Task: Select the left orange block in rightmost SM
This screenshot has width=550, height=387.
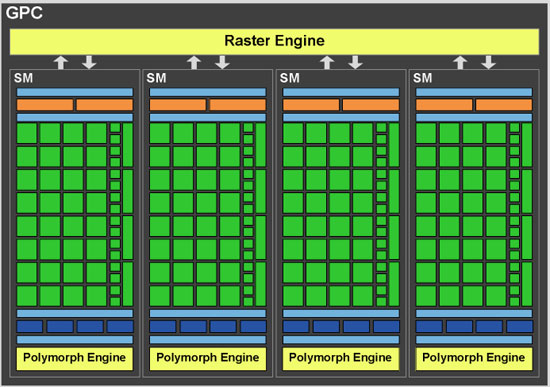Action: (444, 105)
